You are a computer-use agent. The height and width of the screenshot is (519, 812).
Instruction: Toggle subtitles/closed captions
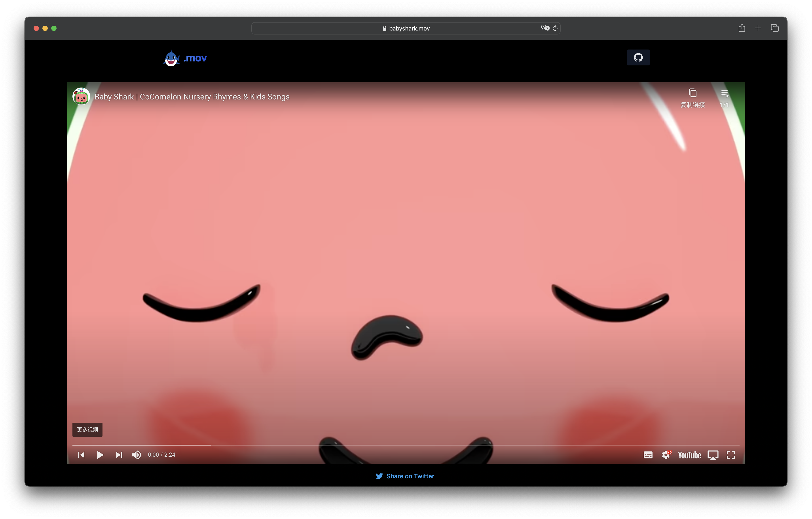[x=648, y=455]
